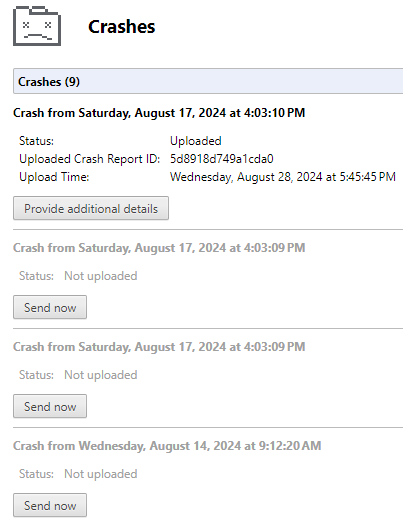Click the upper 4:03:09 PM crash heading
403x525 pixels.
point(159,248)
